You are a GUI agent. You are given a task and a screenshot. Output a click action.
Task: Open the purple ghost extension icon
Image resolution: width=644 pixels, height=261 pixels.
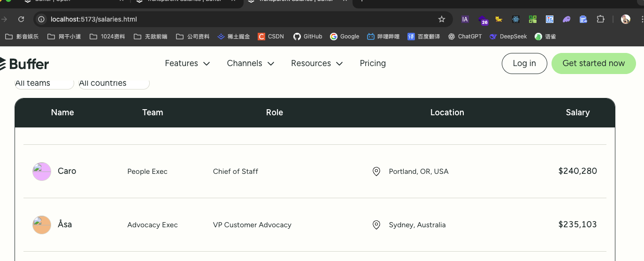click(x=567, y=19)
